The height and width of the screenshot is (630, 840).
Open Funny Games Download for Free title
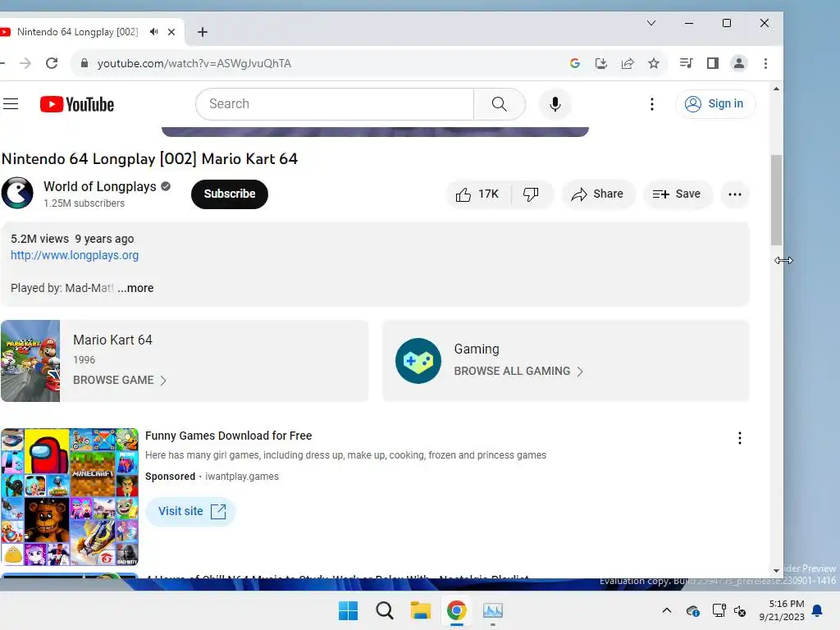pyautogui.click(x=228, y=436)
